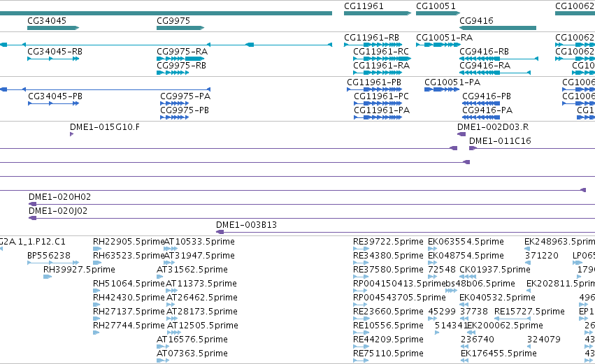The height and width of the screenshot is (364, 595).
Task: Select EST AT31947.5prime
Action: pos(199,256)
